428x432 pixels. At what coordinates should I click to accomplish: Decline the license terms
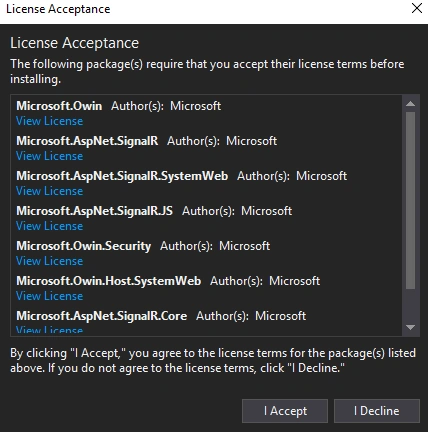point(377,411)
